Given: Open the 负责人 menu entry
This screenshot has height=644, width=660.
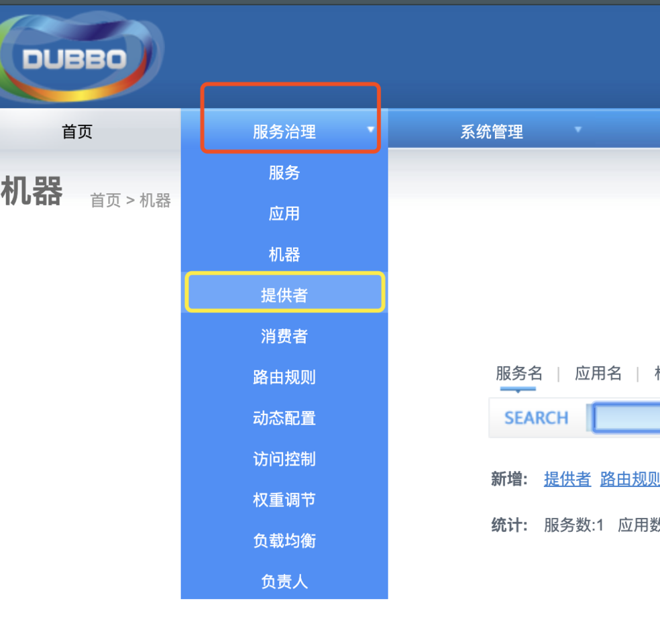Looking at the screenshot, I should point(284,582).
